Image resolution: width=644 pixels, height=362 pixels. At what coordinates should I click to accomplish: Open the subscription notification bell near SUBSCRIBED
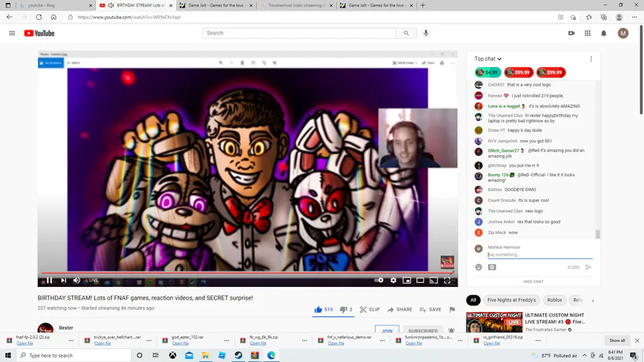452,331
